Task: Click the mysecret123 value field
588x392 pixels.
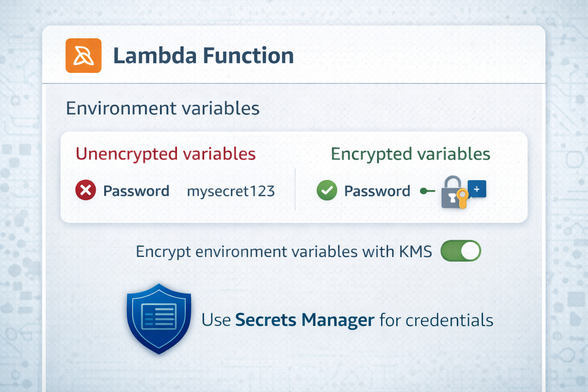Action: 231,191
